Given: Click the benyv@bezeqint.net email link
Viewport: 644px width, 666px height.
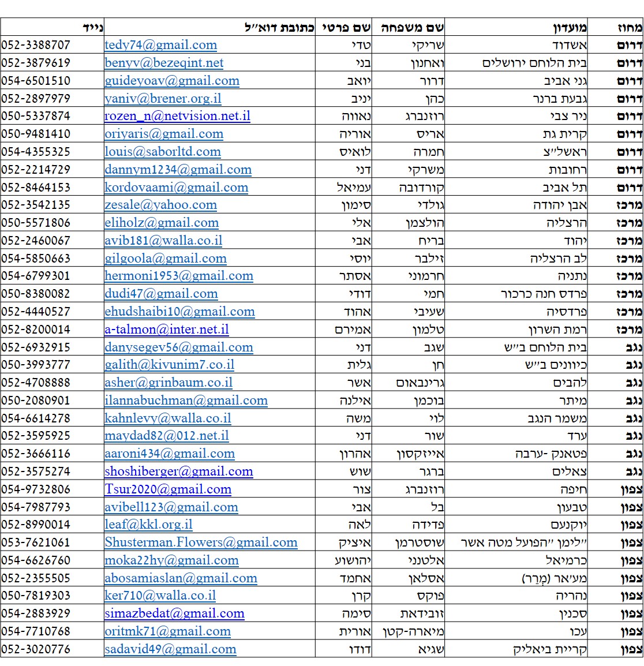Looking at the screenshot, I should click(x=164, y=63).
